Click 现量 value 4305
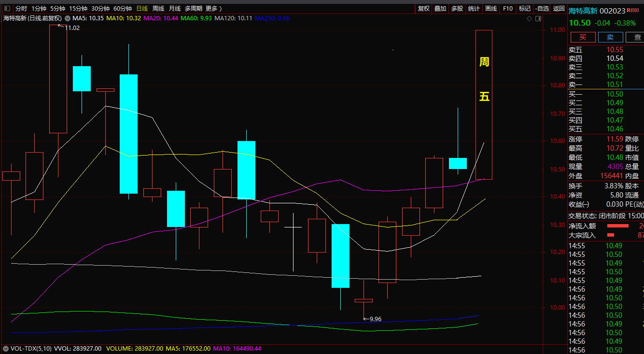 (615, 167)
